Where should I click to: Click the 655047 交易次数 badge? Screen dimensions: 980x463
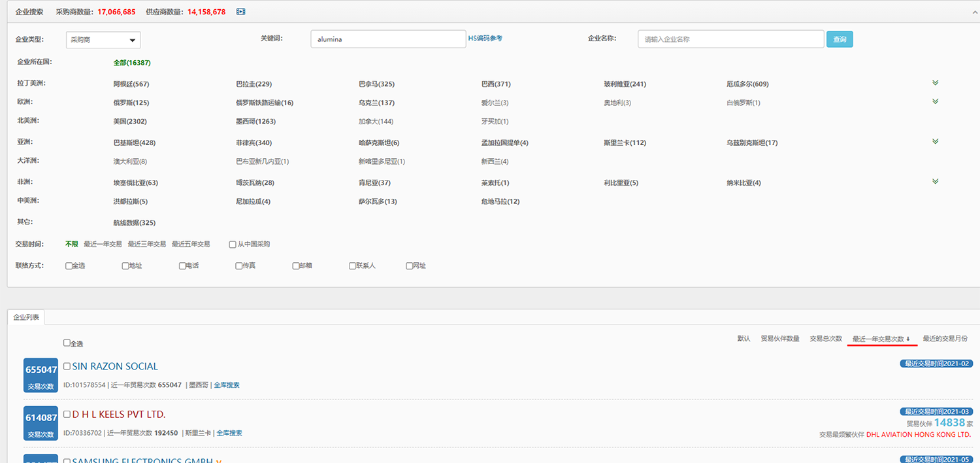click(41, 375)
